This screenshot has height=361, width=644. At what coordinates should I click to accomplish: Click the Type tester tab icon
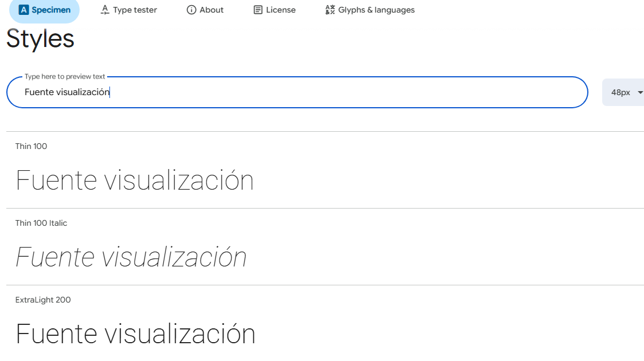tap(105, 10)
